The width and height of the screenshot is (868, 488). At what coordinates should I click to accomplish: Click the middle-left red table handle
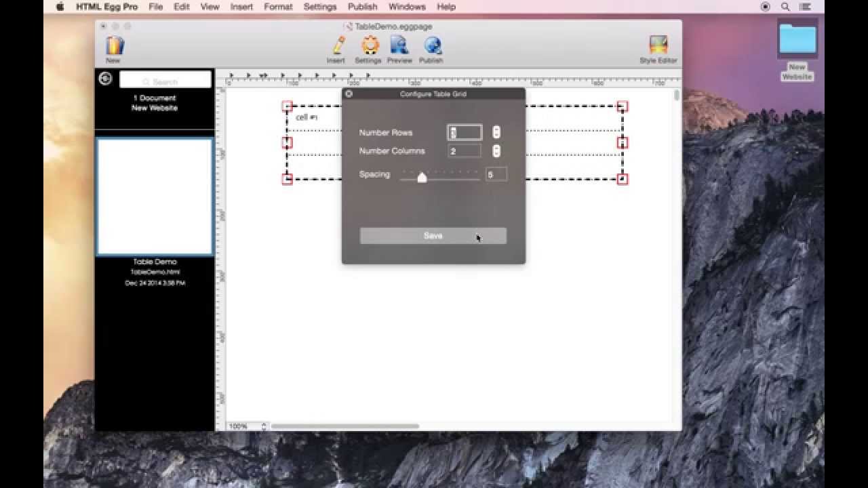click(287, 142)
